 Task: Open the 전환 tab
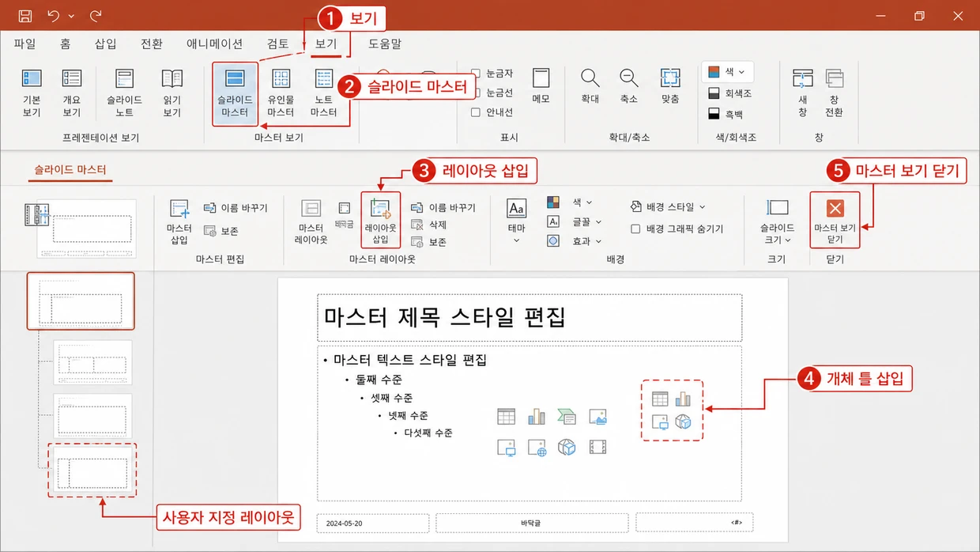[152, 44]
